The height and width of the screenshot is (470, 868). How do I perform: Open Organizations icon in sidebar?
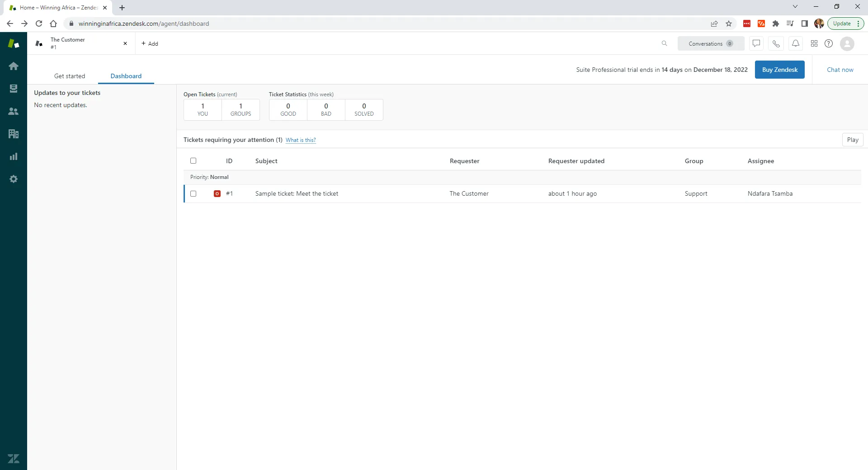pyautogui.click(x=14, y=134)
